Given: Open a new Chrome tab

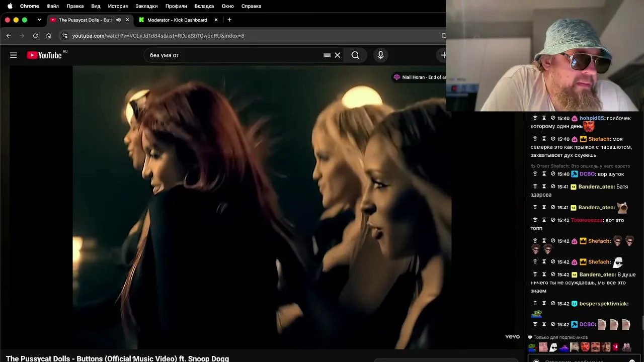Looking at the screenshot, I should 229,20.
